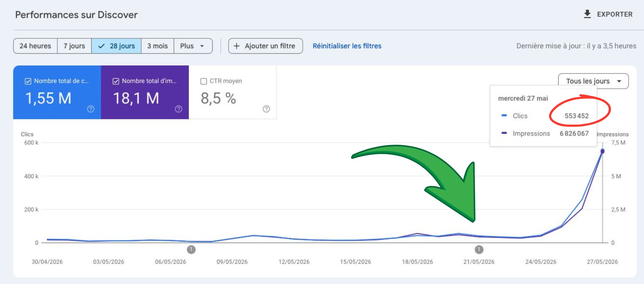Viewport: 644px width, 284px height.
Task: Click Ajouter un filtre button
Action: tap(265, 46)
